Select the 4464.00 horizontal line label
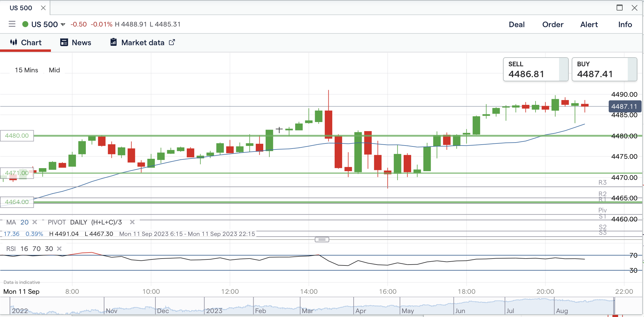The image size is (644, 317). tap(17, 202)
